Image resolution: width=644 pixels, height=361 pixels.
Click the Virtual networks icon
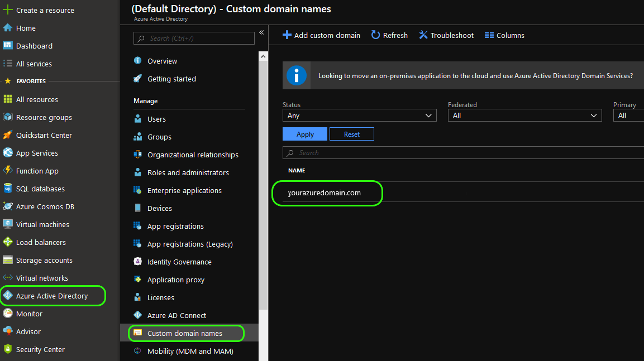click(x=7, y=278)
